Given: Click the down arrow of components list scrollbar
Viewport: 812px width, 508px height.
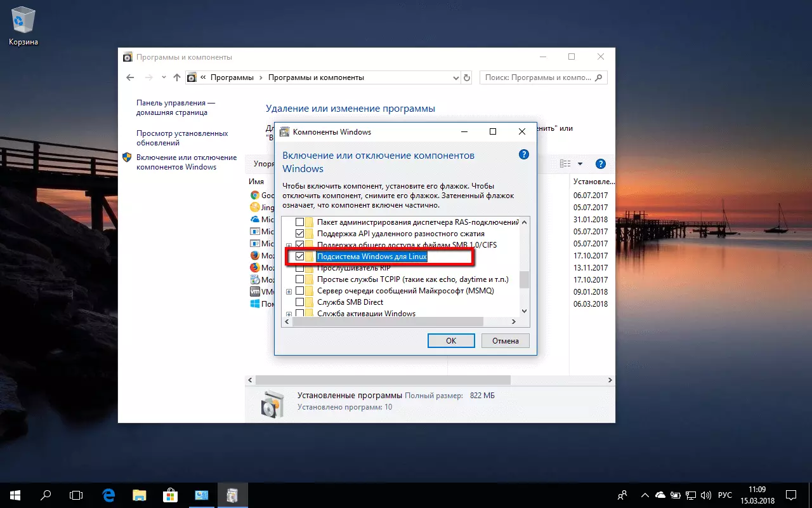Looking at the screenshot, I should point(524,311).
